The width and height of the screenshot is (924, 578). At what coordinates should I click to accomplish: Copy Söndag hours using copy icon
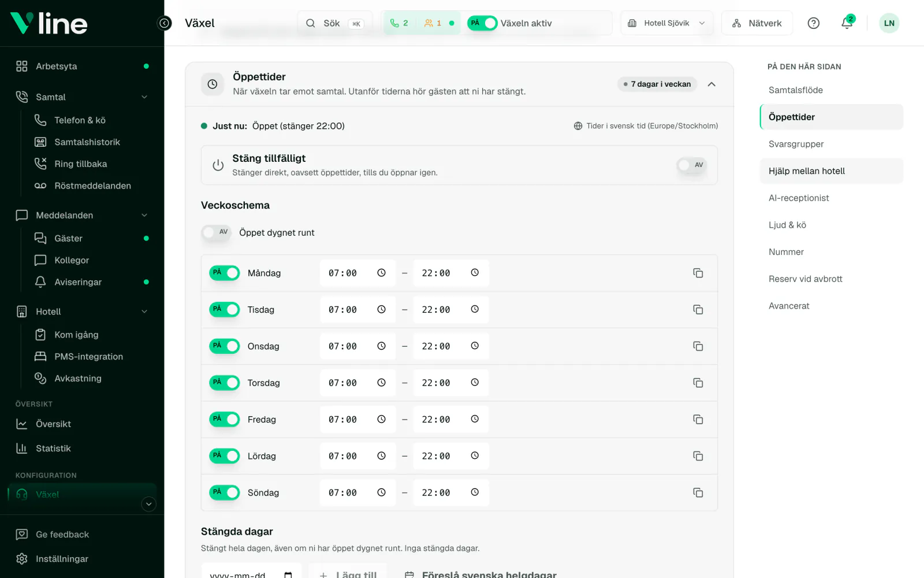tap(698, 492)
